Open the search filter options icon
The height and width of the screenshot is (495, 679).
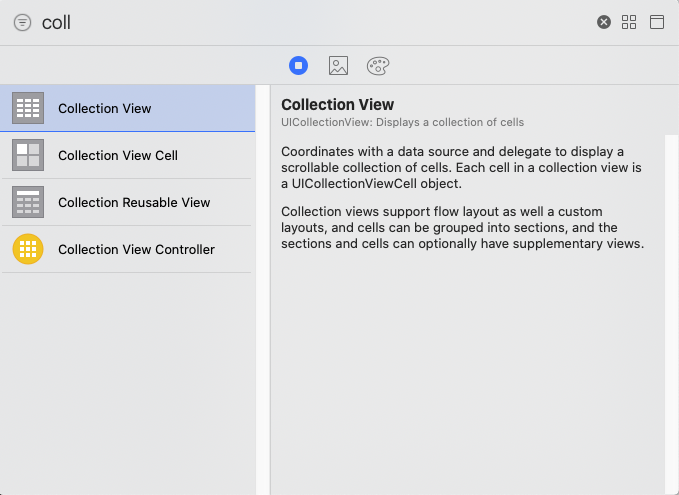23,23
